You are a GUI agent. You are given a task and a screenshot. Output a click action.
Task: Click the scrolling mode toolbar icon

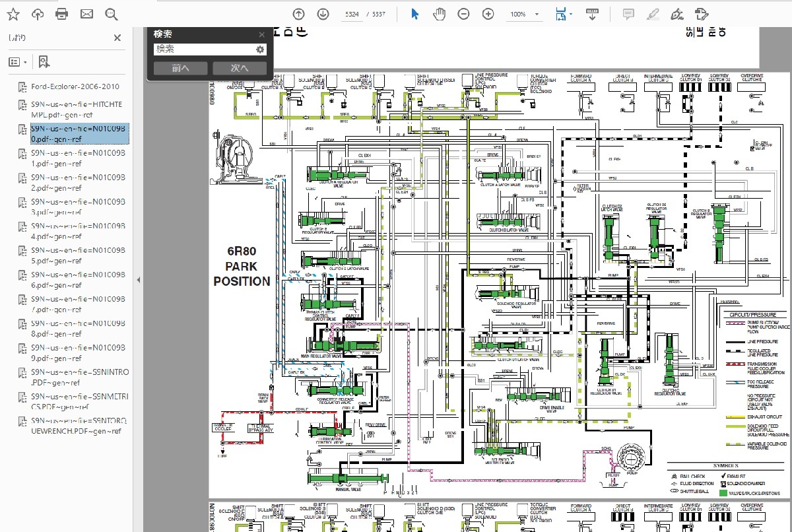coord(592,14)
